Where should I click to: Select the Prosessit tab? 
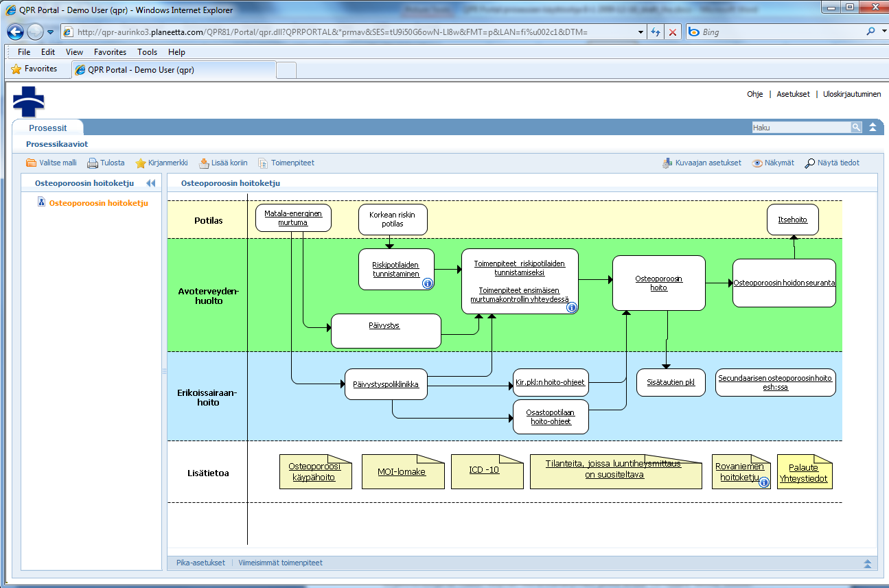pyautogui.click(x=48, y=128)
